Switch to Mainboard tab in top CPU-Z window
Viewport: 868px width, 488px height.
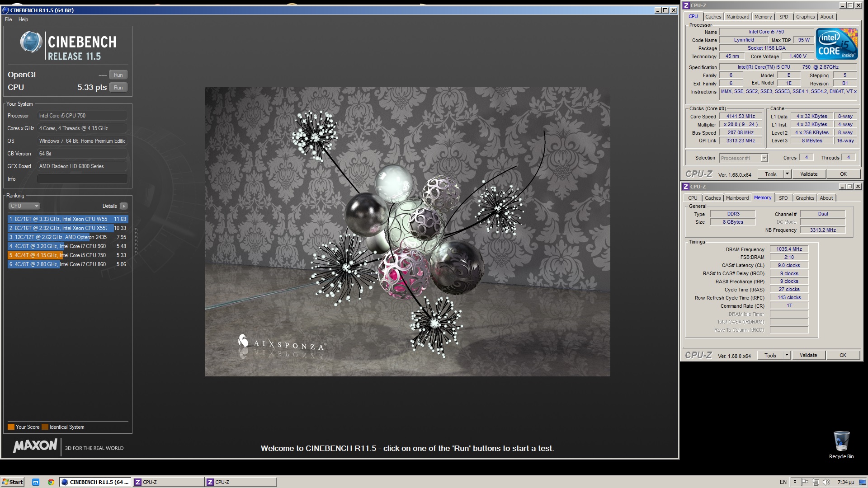pyautogui.click(x=737, y=17)
